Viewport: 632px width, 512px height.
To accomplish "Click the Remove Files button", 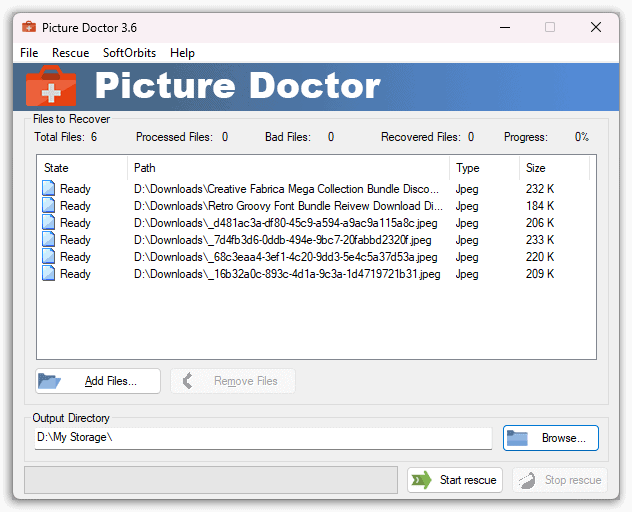I will (x=233, y=381).
